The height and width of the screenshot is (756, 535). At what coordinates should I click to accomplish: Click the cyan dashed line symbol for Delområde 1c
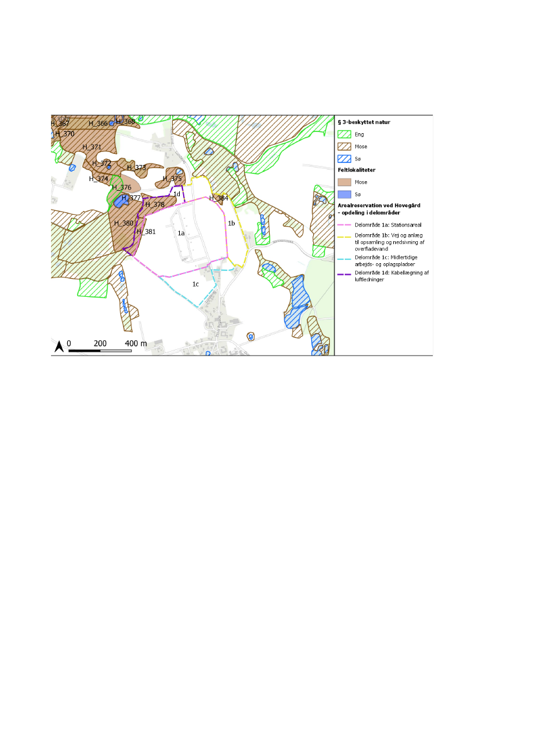tap(344, 259)
